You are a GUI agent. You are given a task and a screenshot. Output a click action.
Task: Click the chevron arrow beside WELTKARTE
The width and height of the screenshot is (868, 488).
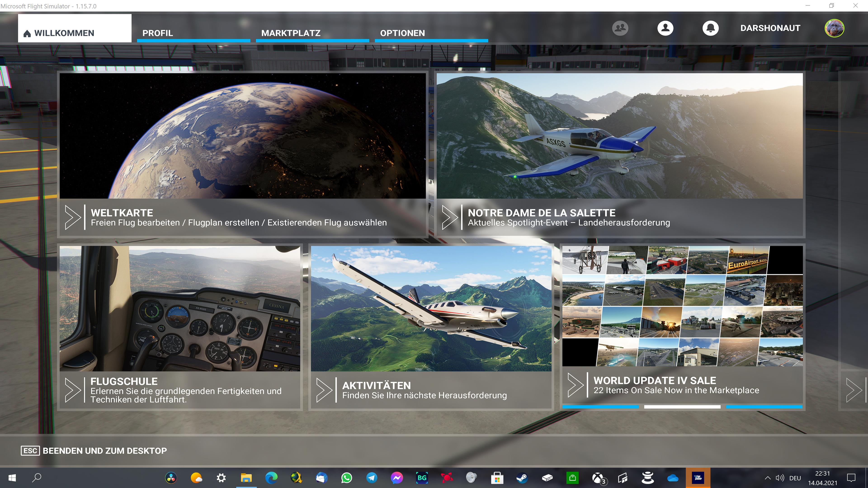tap(73, 217)
